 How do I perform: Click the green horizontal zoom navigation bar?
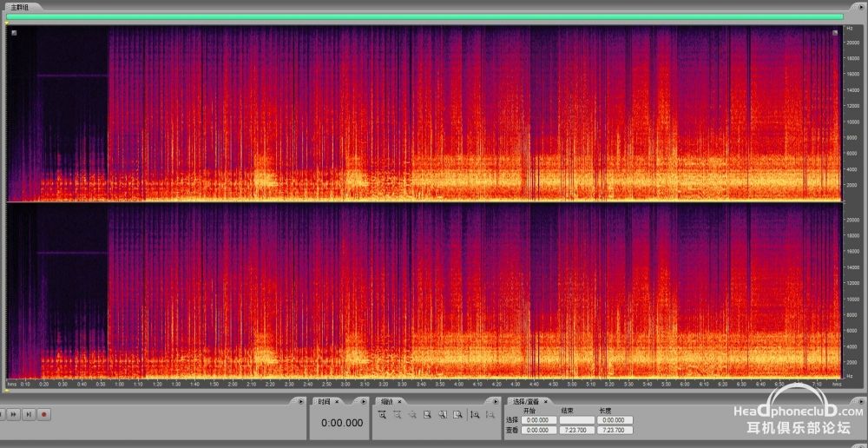click(x=425, y=16)
